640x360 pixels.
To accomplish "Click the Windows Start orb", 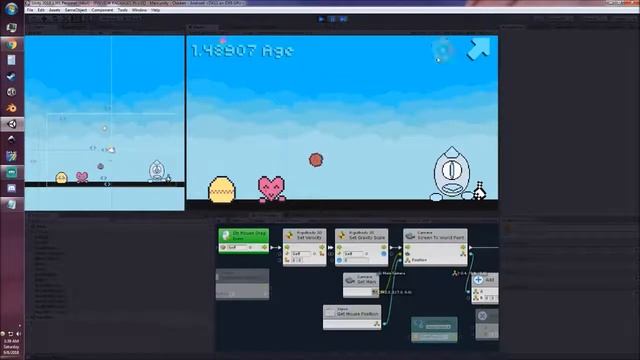I will click(11, 9).
